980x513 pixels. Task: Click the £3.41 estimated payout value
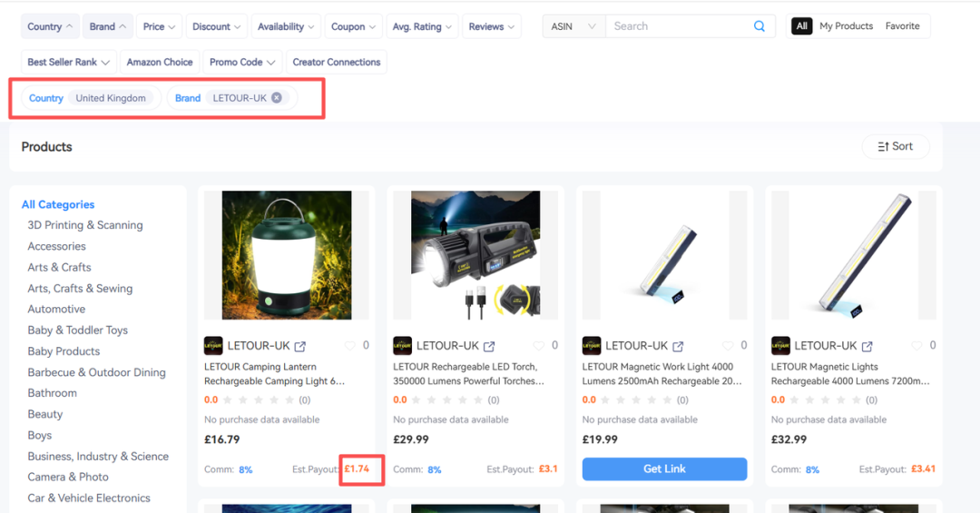coord(923,469)
